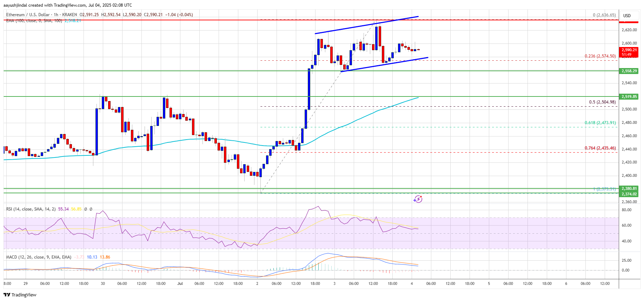Open the USD currency selector

[x=627, y=15]
